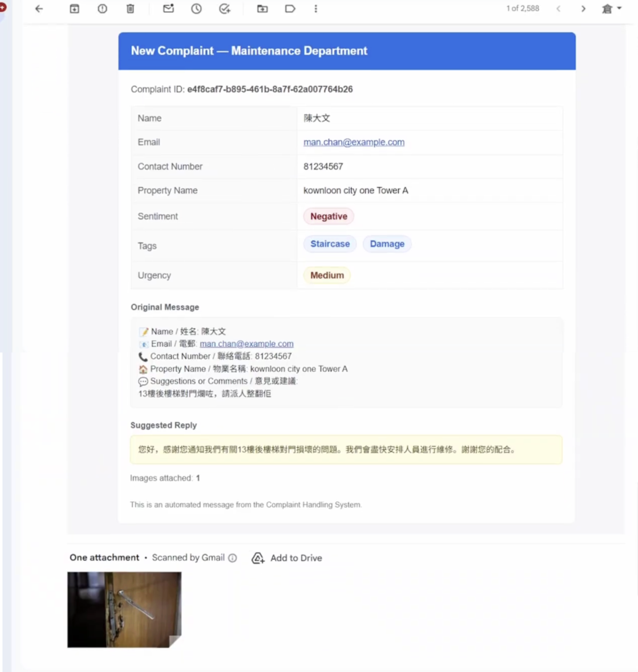Open the three-dot More options menu
The height and width of the screenshot is (672, 638).
point(316,9)
